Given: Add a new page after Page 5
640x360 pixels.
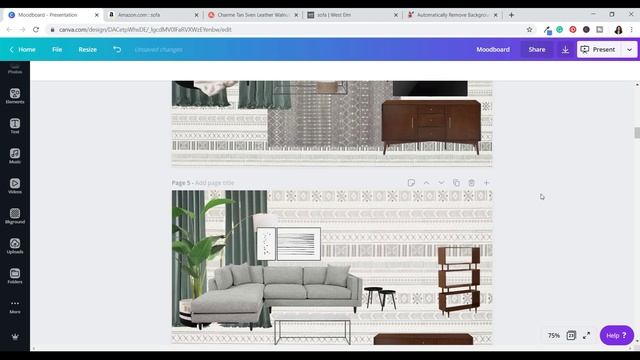Looking at the screenshot, I should (487, 182).
